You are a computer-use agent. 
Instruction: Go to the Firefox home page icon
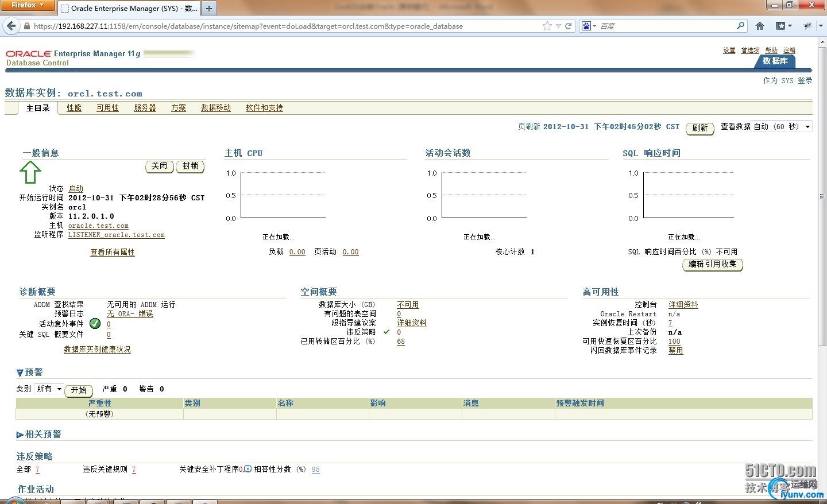[760, 26]
